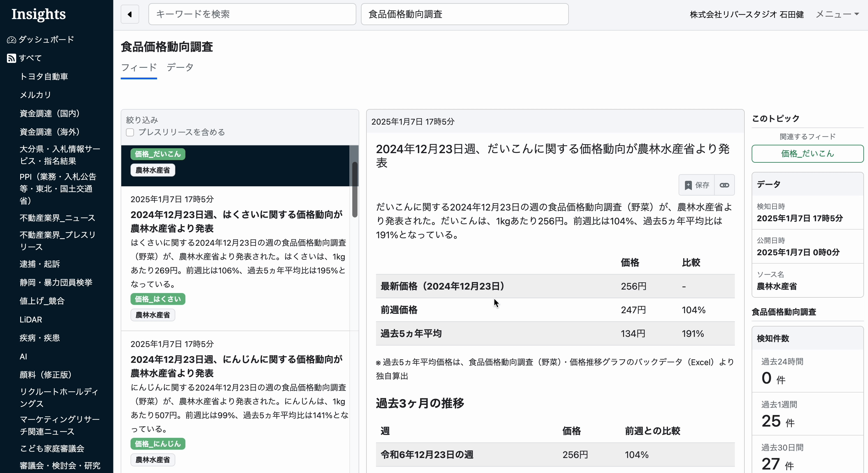
Task: Focus the キーワードを検索 search field
Action: click(x=252, y=14)
